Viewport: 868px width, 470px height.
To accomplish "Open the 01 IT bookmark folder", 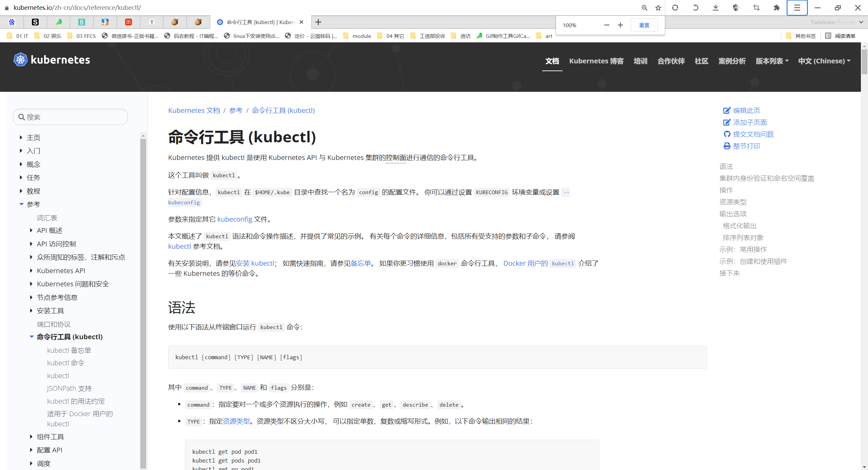I will pos(18,36).
